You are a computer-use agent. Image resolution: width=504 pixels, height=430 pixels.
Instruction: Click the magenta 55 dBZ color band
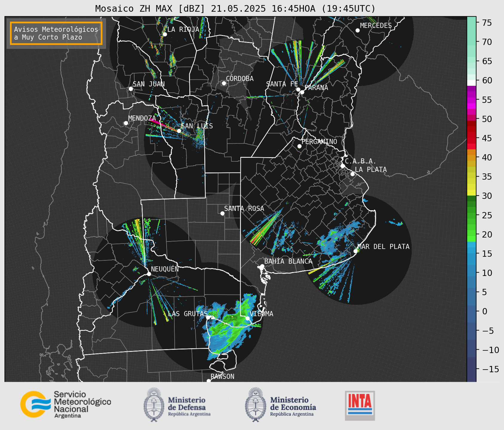[471, 100]
